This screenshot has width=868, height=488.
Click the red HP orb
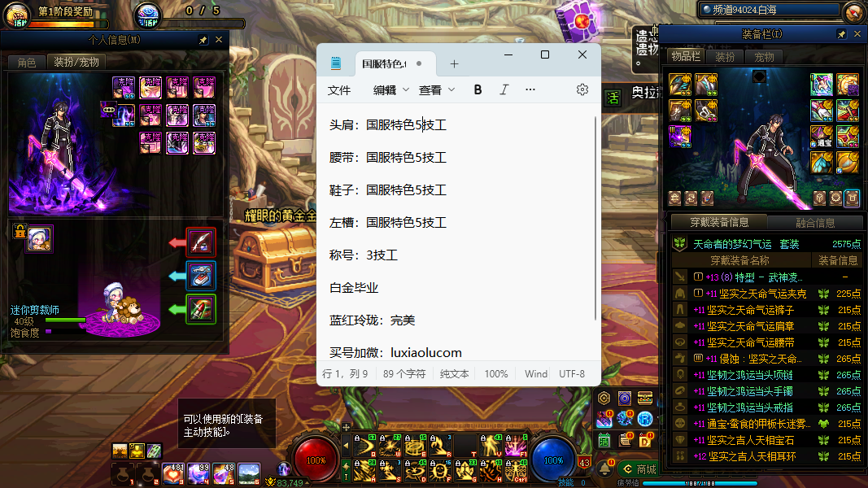(316, 459)
